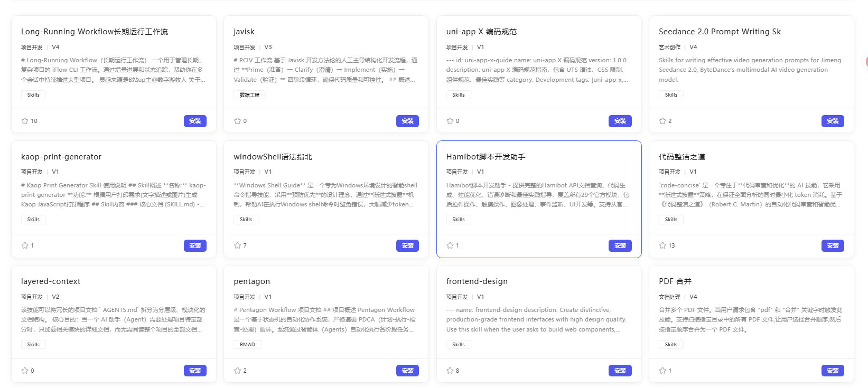The height and width of the screenshot is (388, 868).
Task: Click star icon on 代码整洁之道 card
Action: (x=662, y=245)
